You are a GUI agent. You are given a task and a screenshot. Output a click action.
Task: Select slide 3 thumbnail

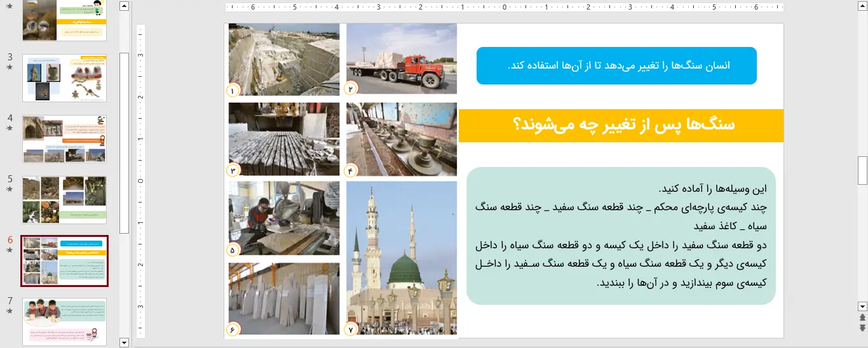[x=64, y=78]
